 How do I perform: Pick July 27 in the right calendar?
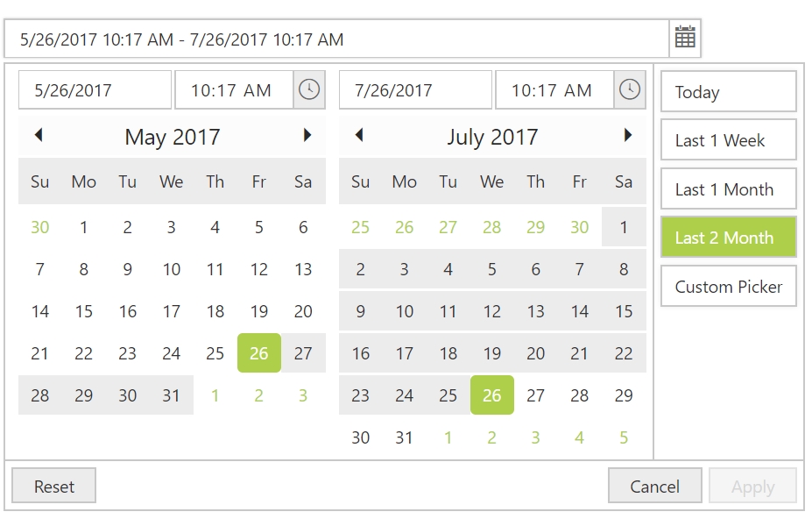pos(536,395)
